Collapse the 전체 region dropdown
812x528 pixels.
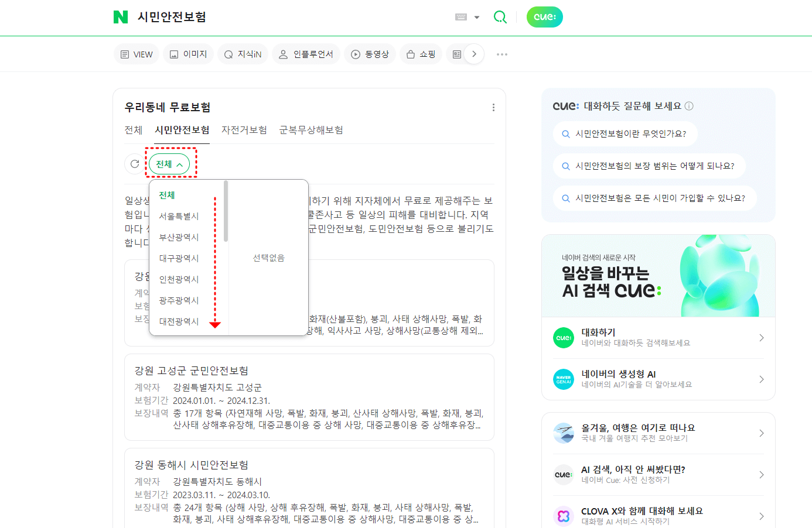pos(170,164)
